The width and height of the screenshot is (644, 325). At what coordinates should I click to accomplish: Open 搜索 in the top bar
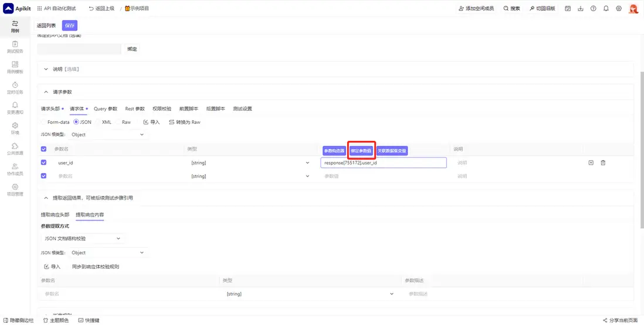click(x=512, y=8)
